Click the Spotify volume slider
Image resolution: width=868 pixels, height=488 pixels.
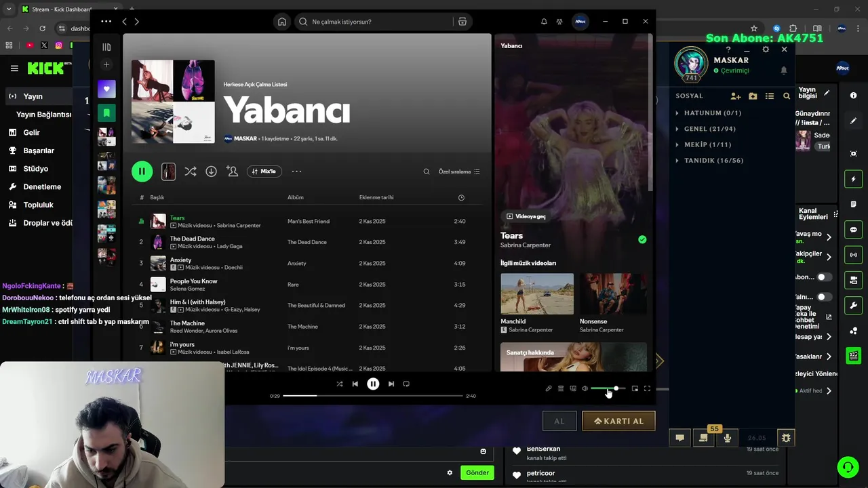point(608,388)
